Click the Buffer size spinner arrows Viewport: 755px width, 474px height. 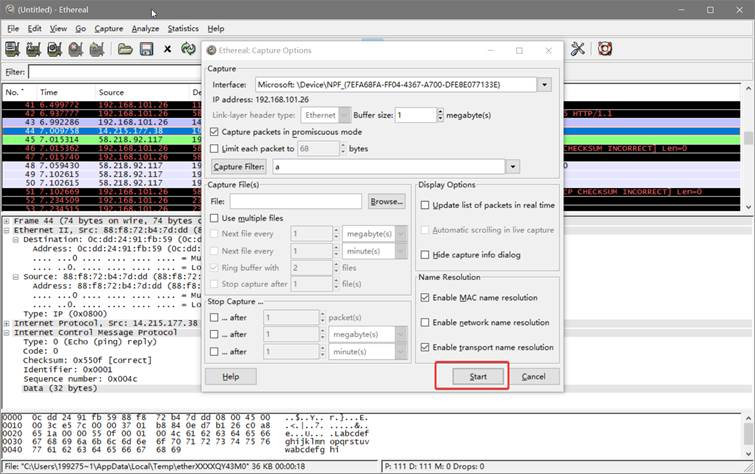(440, 115)
